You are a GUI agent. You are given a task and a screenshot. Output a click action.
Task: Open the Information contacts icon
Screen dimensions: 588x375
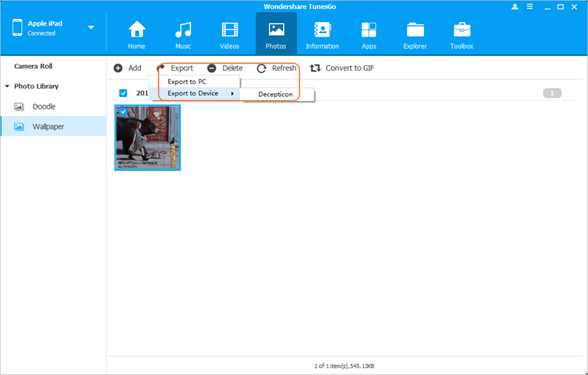tap(322, 30)
